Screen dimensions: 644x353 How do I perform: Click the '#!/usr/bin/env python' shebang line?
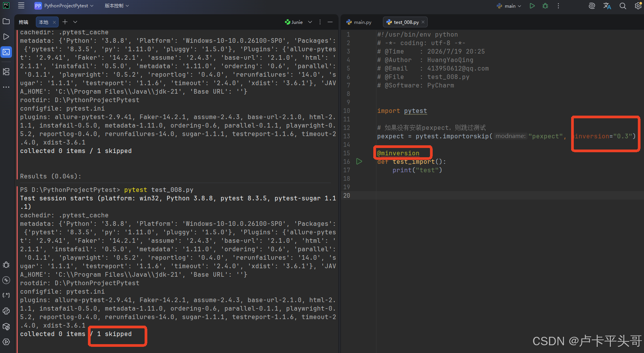(x=417, y=34)
